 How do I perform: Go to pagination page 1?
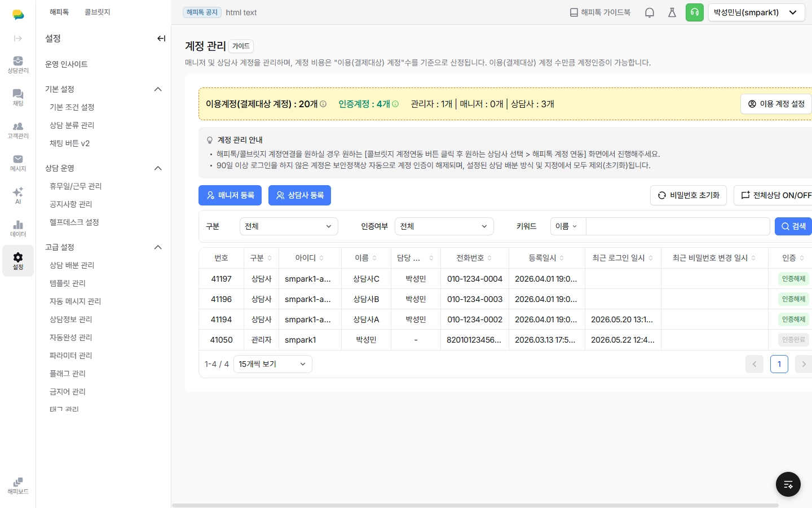point(779,364)
